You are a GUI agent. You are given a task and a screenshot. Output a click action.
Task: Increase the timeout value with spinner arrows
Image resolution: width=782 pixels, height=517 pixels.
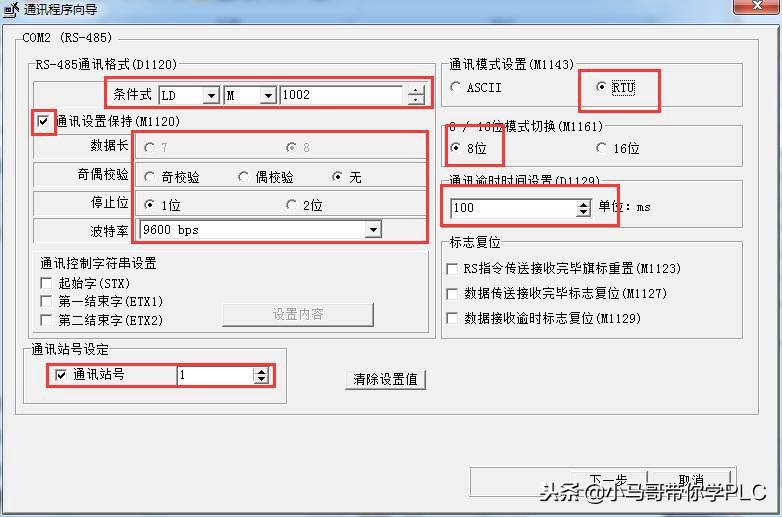coord(583,204)
